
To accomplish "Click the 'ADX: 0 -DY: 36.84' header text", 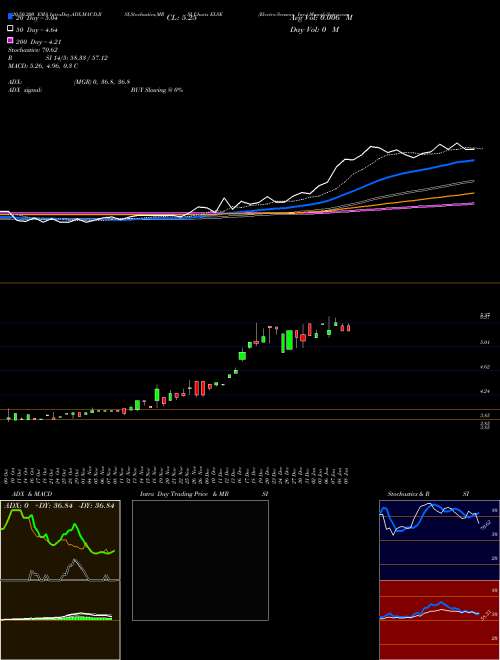I will pos(60,505).
